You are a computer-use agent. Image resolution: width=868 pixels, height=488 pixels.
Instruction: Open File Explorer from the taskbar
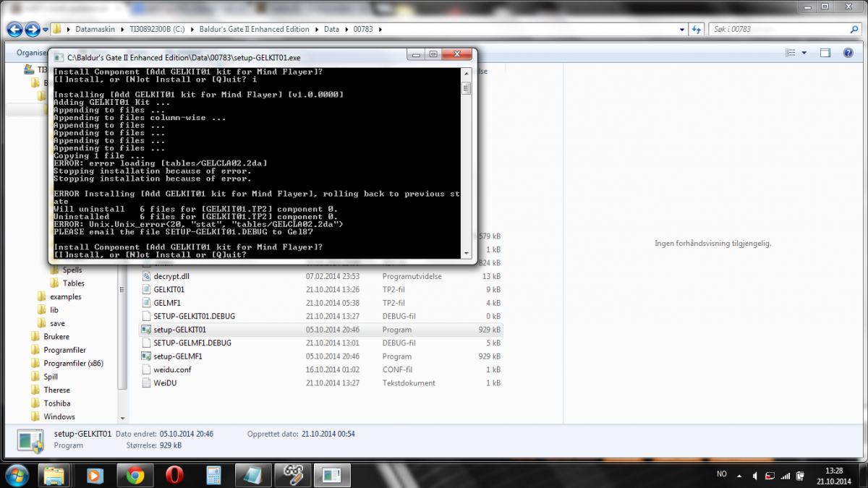coord(55,475)
